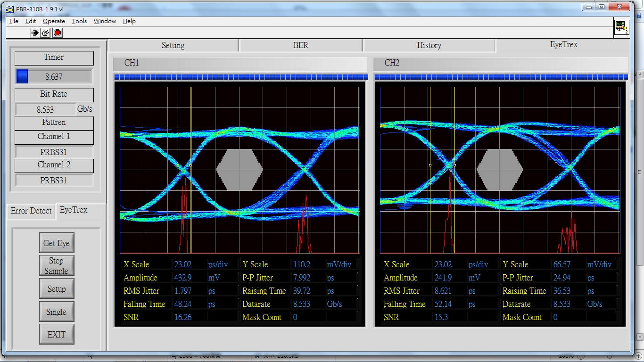The height and width of the screenshot is (362, 644).
Task: Open the Setting tab
Action: tap(173, 45)
